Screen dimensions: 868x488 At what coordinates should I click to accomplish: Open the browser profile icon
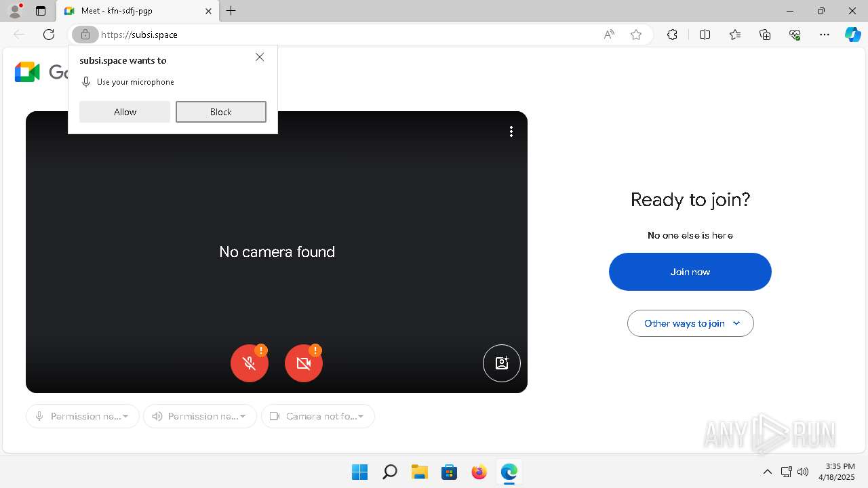tap(15, 11)
